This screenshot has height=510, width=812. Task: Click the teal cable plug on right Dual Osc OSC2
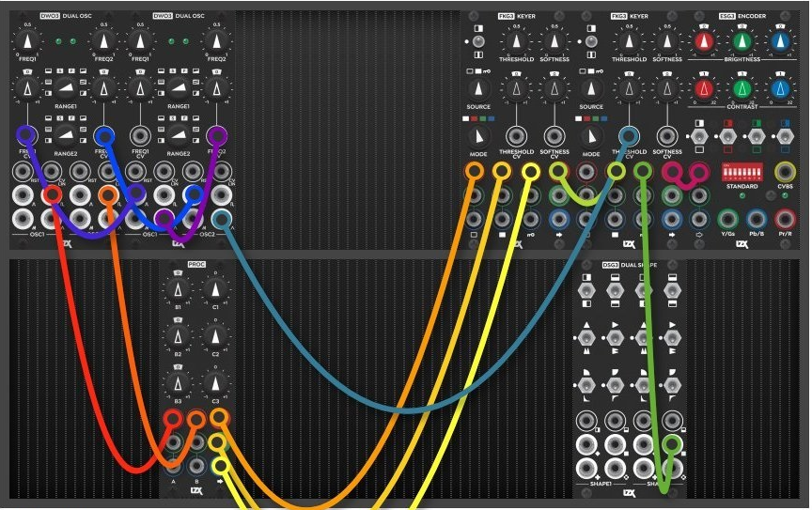[x=222, y=220]
